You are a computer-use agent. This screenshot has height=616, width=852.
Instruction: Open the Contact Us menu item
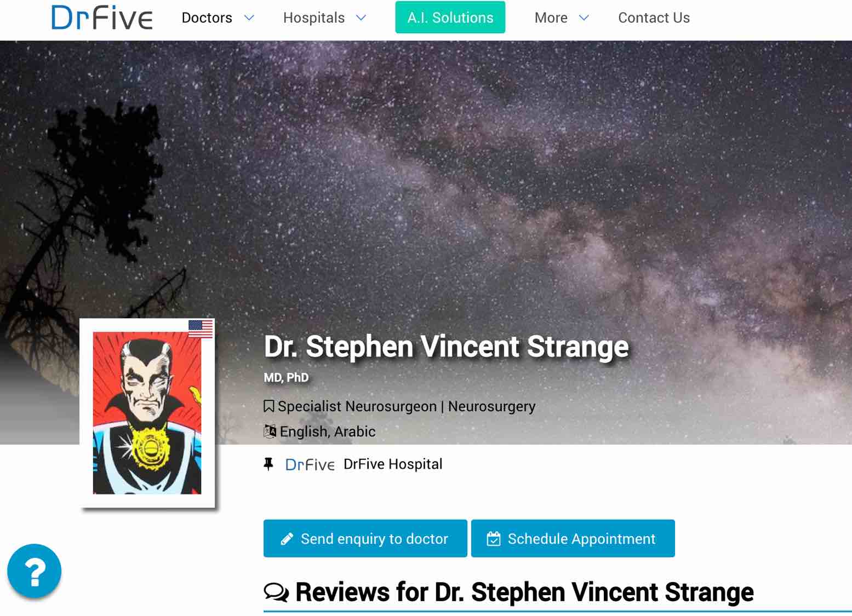click(x=654, y=18)
